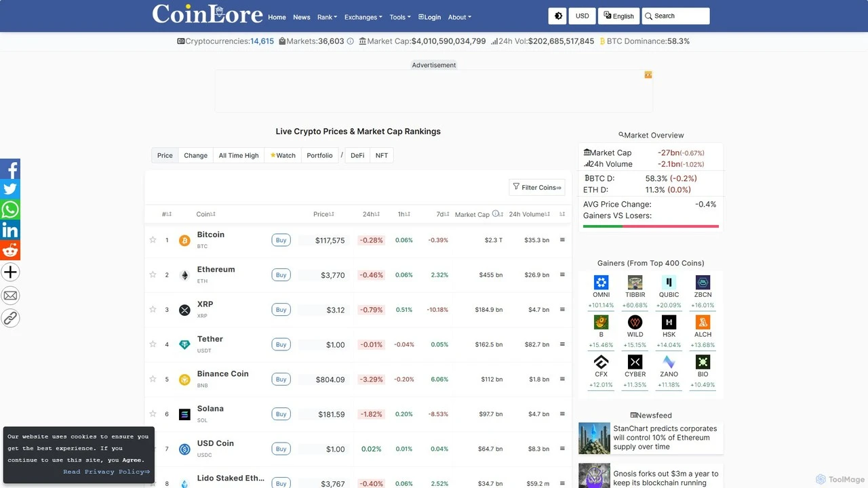Open StanChart Ethereum news thumbnail
Image resolution: width=868 pixels, height=488 pixels.
594,438
